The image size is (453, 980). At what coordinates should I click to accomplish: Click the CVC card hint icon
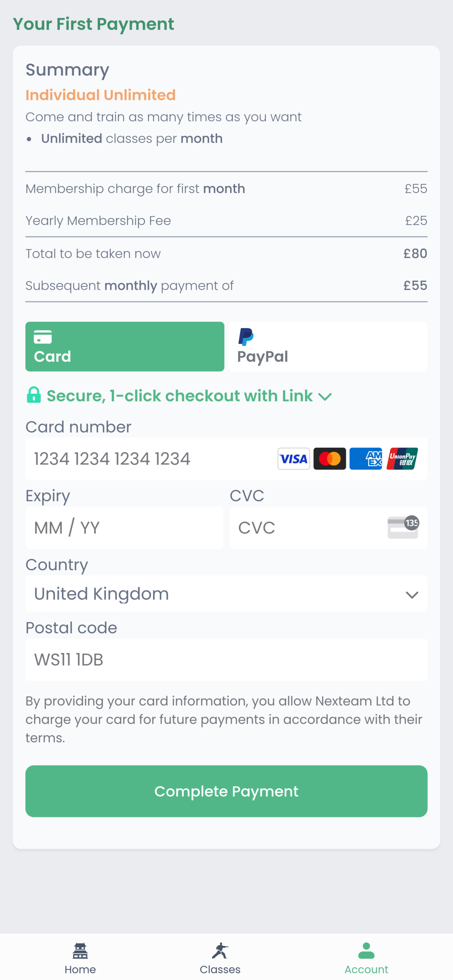pyautogui.click(x=403, y=527)
